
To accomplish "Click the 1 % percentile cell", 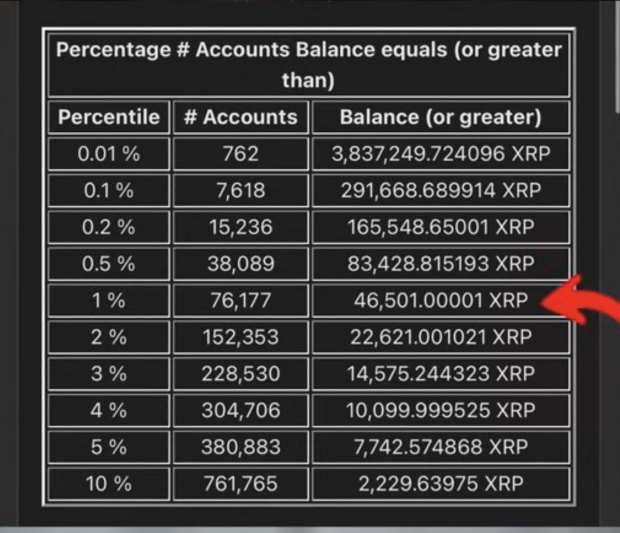I will pos(109,301).
